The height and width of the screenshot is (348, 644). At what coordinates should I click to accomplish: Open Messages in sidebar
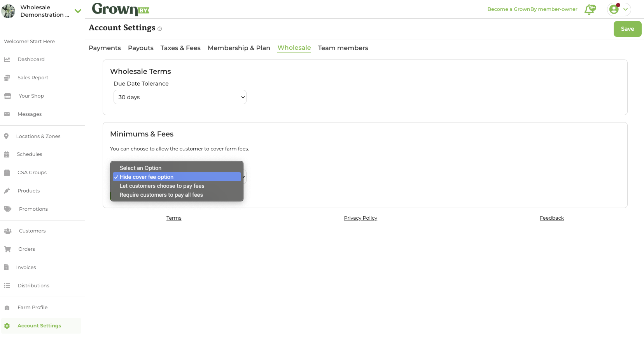click(x=30, y=114)
